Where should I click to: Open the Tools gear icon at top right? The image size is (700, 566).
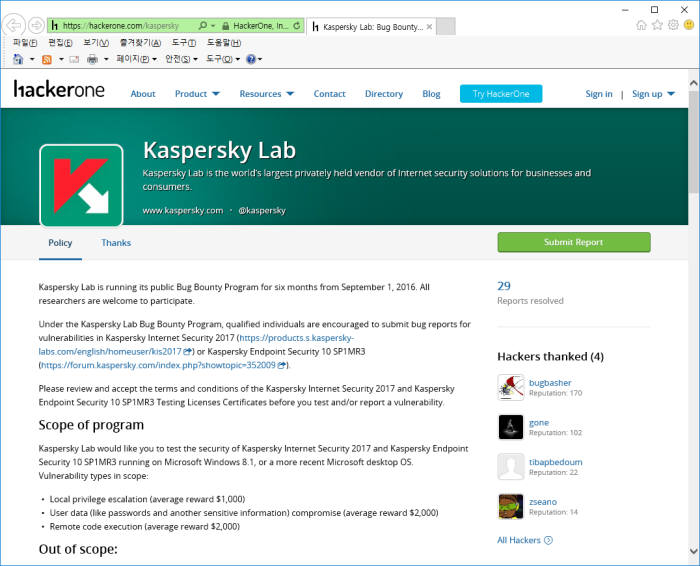click(673, 25)
